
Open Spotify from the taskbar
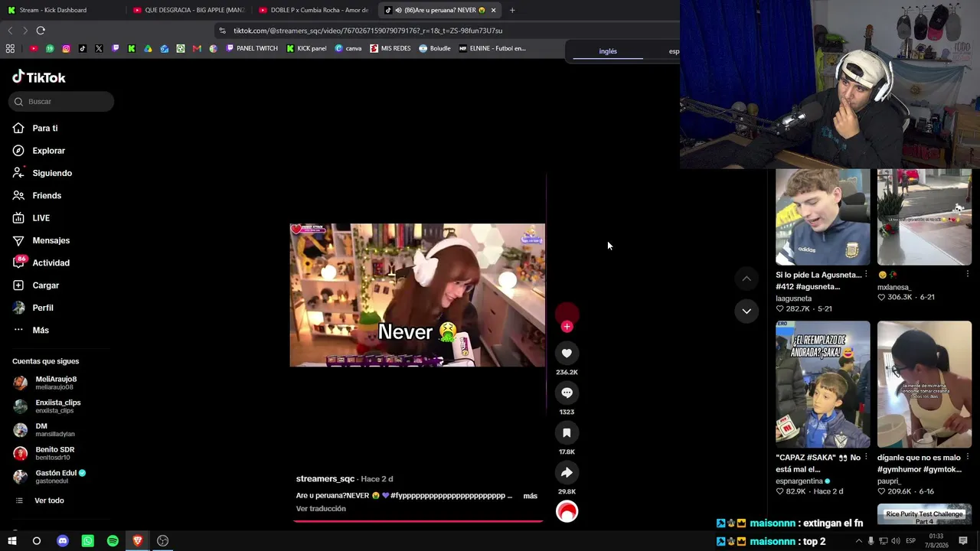point(113,541)
